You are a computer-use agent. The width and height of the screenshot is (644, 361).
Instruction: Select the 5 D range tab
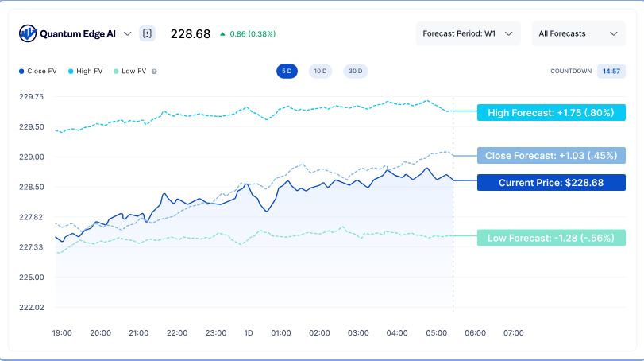tap(286, 71)
